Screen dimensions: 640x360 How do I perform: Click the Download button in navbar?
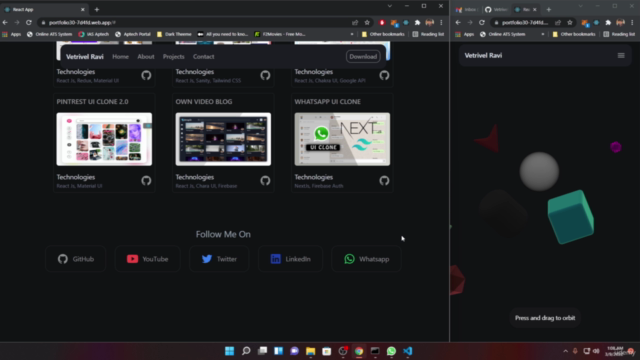[x=363, y=57]
